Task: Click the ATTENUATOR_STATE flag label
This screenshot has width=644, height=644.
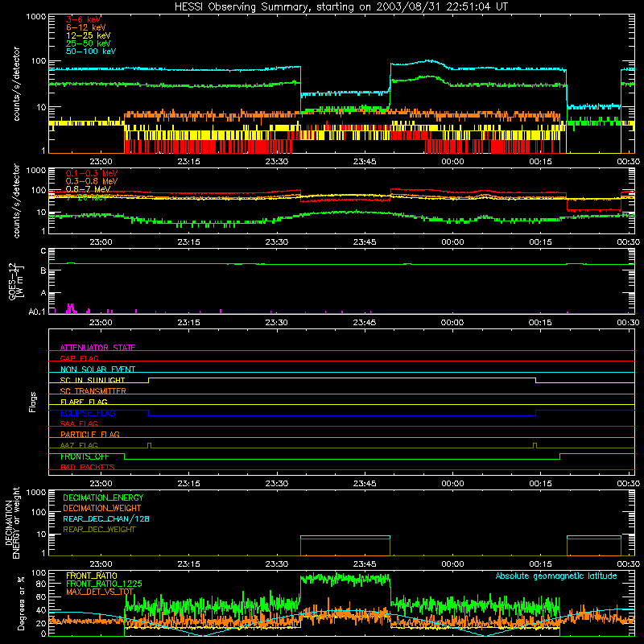Action: tap(97, 348)
